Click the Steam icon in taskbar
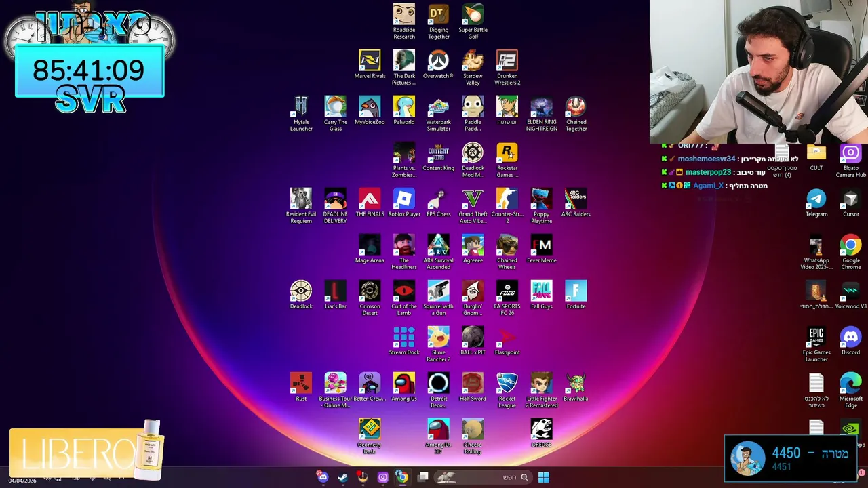 click(x=342, y=477)
